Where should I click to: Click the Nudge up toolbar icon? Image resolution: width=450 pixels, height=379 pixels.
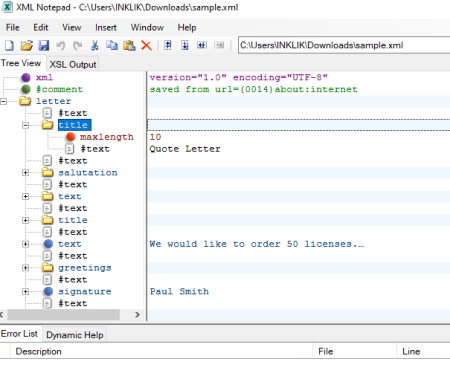(168, 45)
